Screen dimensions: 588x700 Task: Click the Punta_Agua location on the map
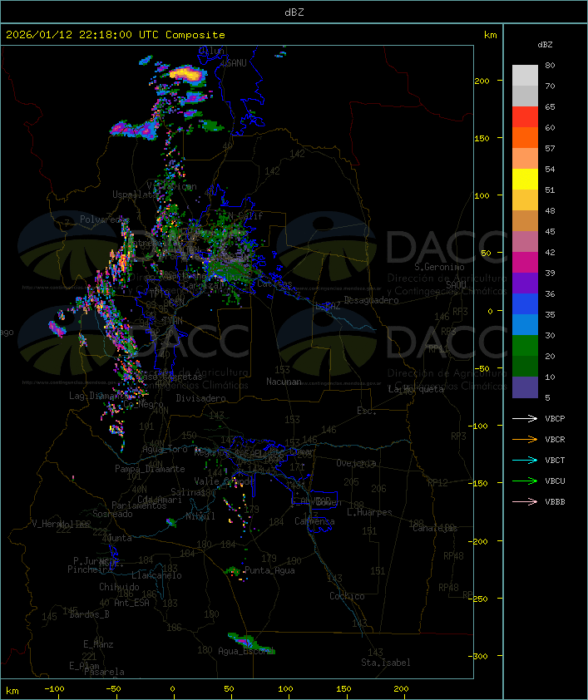point(270,570)
